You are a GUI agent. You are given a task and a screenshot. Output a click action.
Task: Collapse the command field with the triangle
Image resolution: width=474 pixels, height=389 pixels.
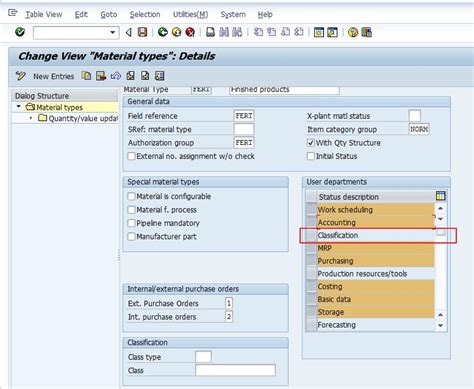click(x=128, y=32)
